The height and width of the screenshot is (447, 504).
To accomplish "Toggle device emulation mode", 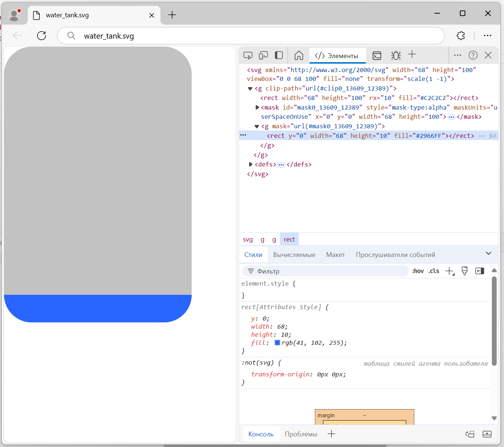I will click(x=263, y=56).
